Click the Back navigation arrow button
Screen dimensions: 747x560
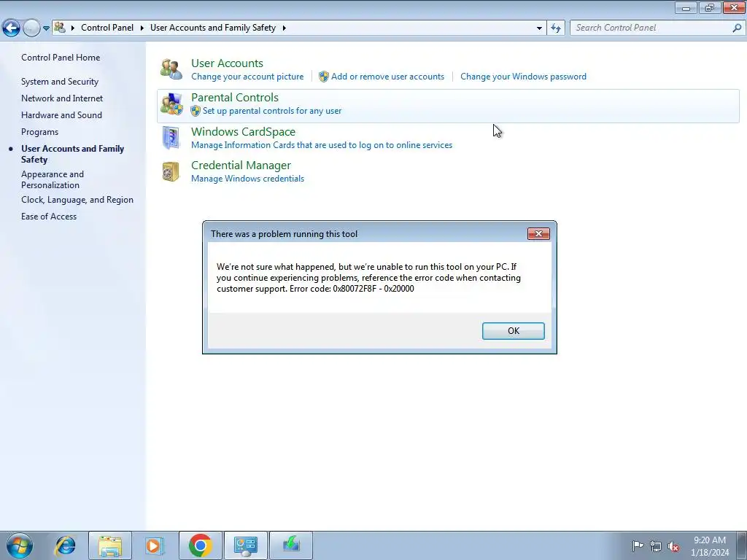[x=12, y=28]
